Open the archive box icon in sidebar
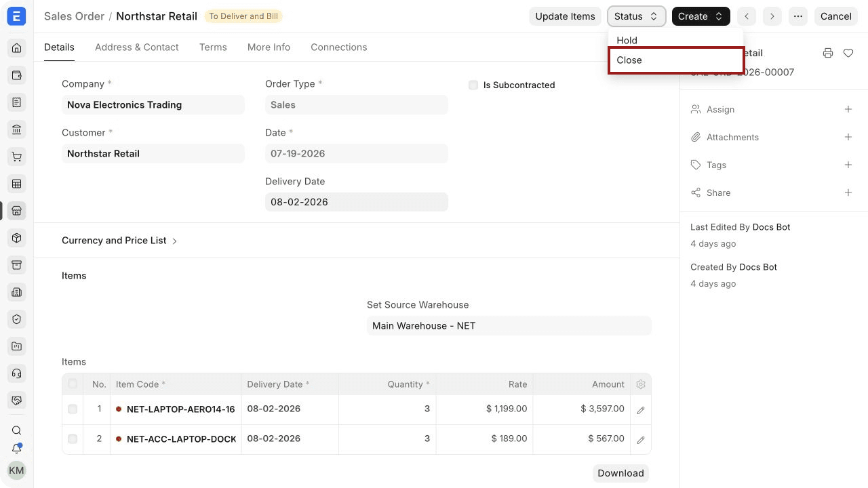This screenshot has height=488, width=868. (17, 265)
